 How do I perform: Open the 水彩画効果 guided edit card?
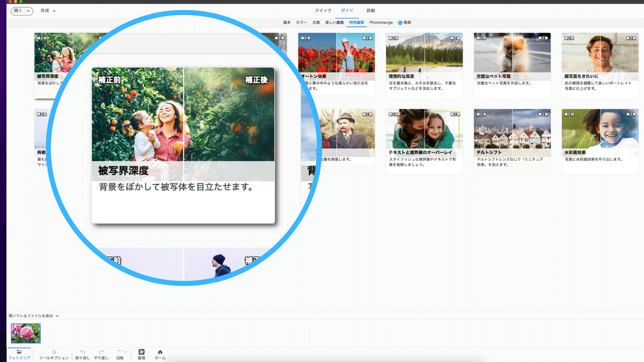[600, 142]
